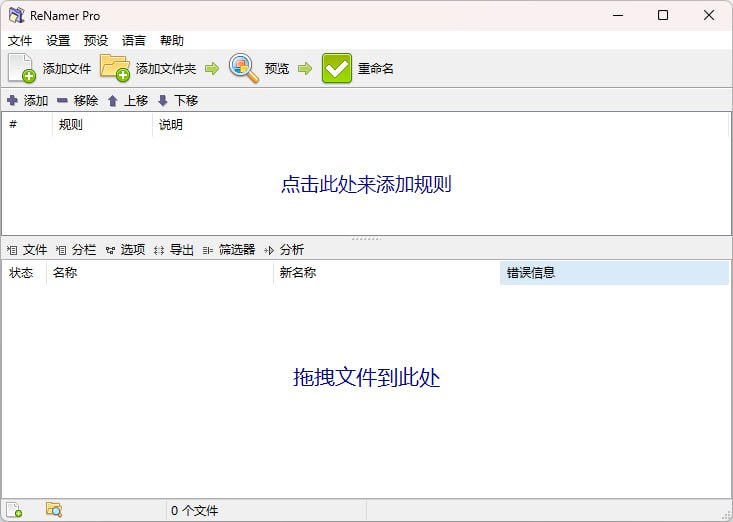Click the Add Files (添加文件) icon
733x522 pixels.
[x=21, y=68]
